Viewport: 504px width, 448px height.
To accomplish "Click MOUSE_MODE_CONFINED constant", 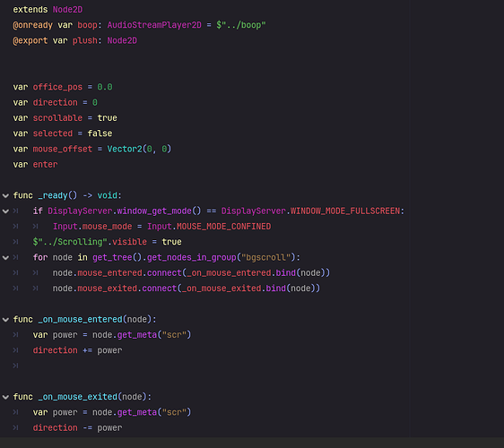I will click(x=223, y=227).
